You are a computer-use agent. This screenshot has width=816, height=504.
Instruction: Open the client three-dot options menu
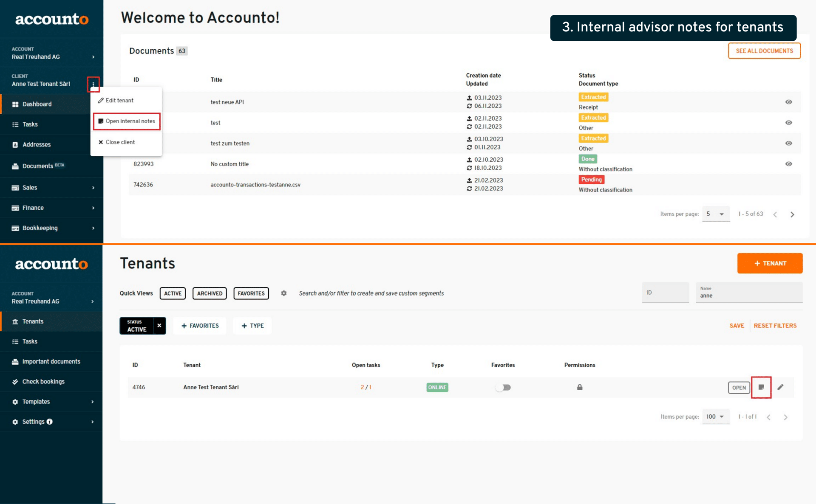coord(93,84)
